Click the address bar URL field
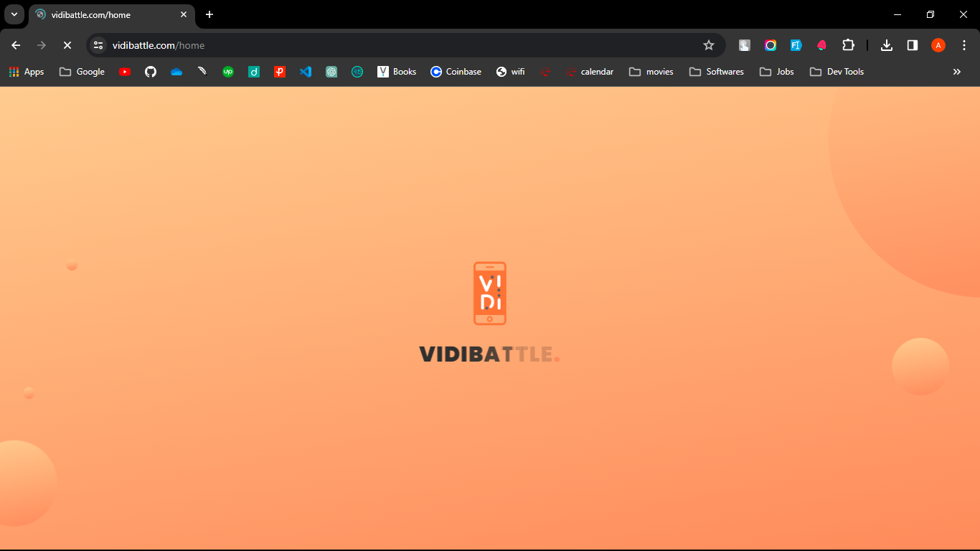 405,45
